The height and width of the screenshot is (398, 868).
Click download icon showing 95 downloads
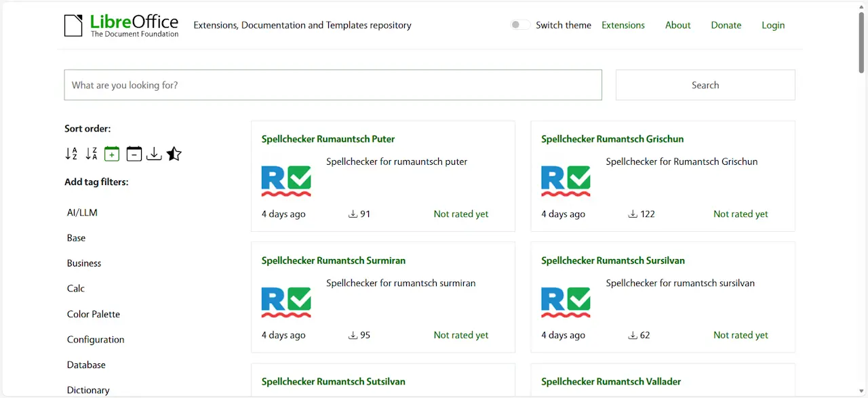pyautogui.click(x=353, y=335)
